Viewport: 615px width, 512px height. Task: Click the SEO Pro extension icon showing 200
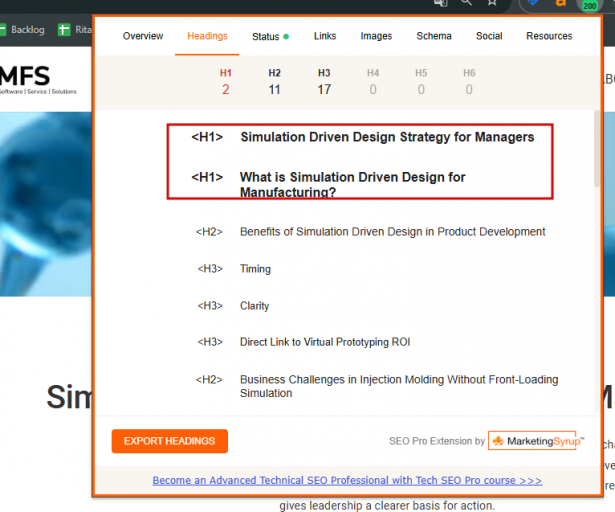[x=590, y=5]
